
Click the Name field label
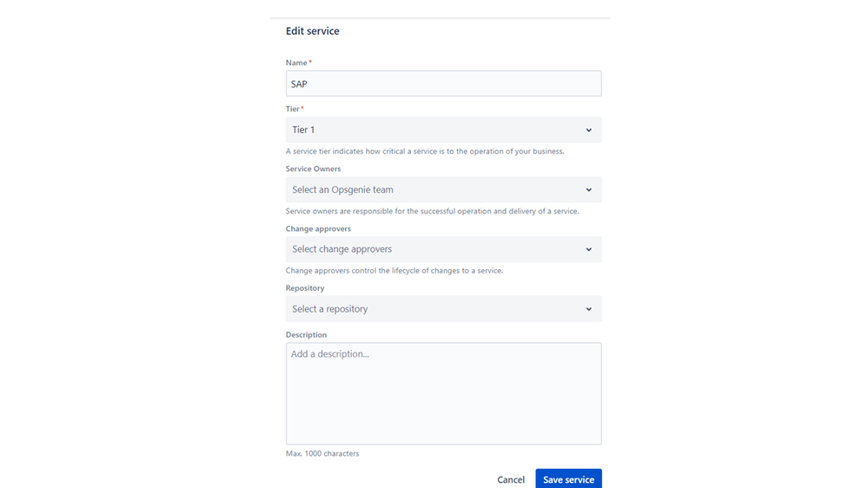click(x=298, y=63)
